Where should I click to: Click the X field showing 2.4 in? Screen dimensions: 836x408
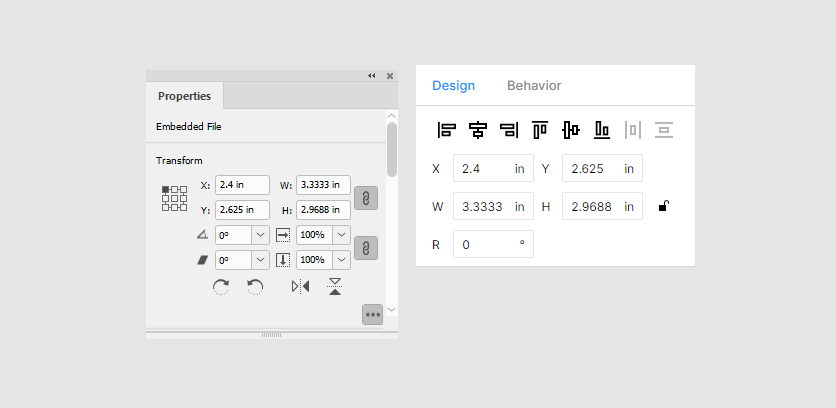click(243, 185)
